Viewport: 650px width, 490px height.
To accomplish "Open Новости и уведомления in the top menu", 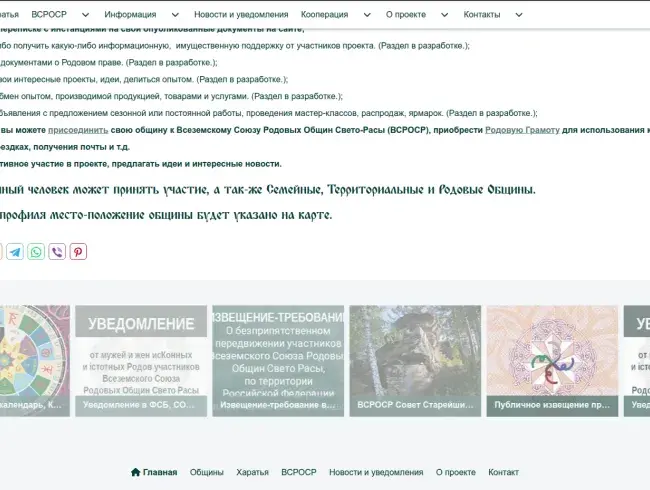I will [x=241, y=15].
